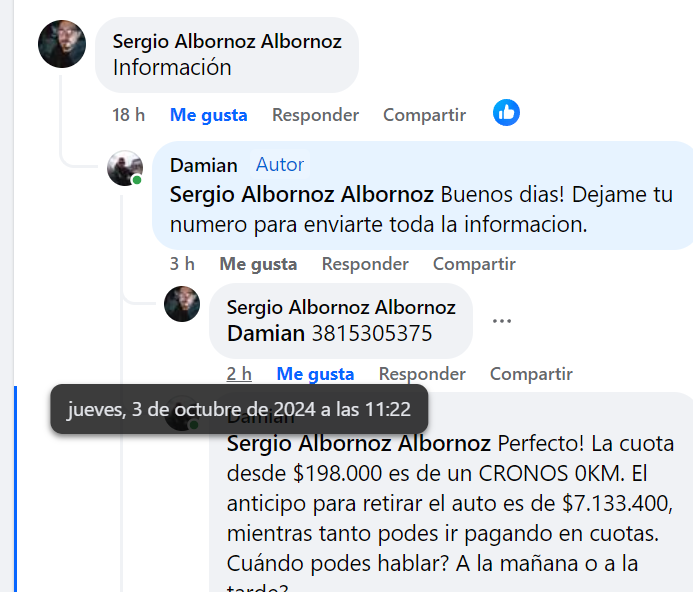Click Responder under the Información comment
The width and height of the screenshot is (693, 592).
point(315,115)
